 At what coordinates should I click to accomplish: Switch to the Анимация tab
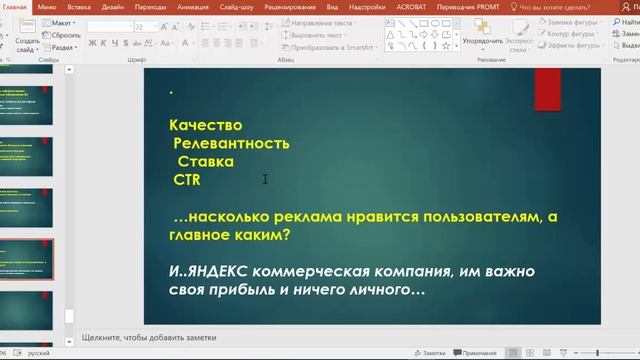[x=193, y=7]
